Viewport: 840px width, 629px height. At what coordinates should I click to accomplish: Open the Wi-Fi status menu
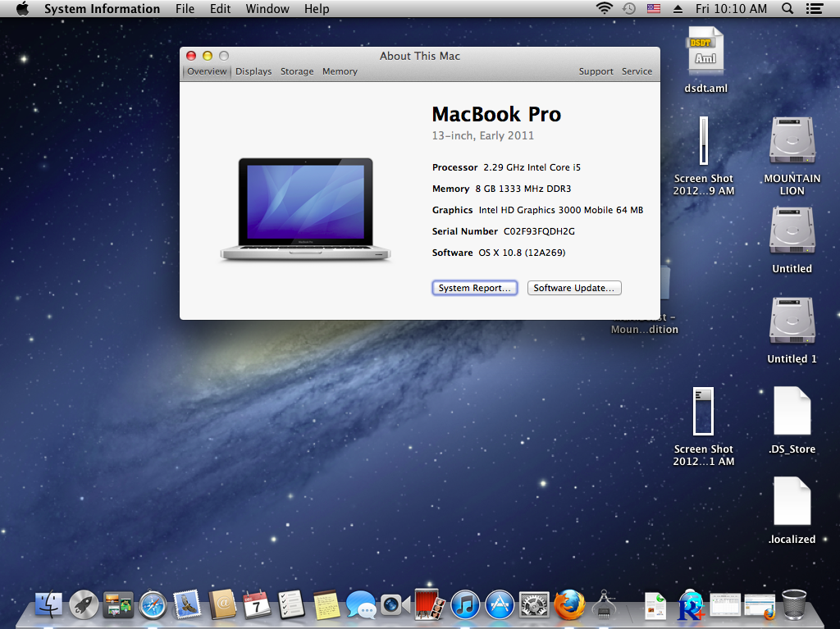[x=605, y=9]
